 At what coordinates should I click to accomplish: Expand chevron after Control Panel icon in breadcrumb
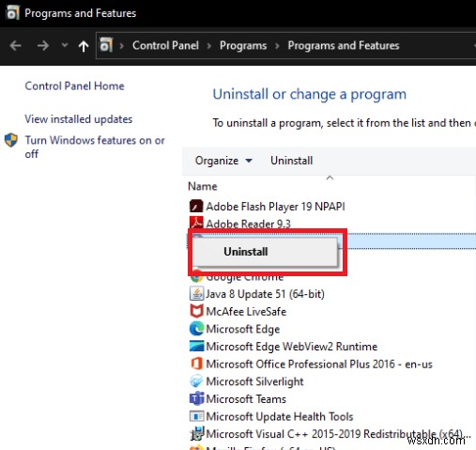pyautogui.click(x=122, y=46)
